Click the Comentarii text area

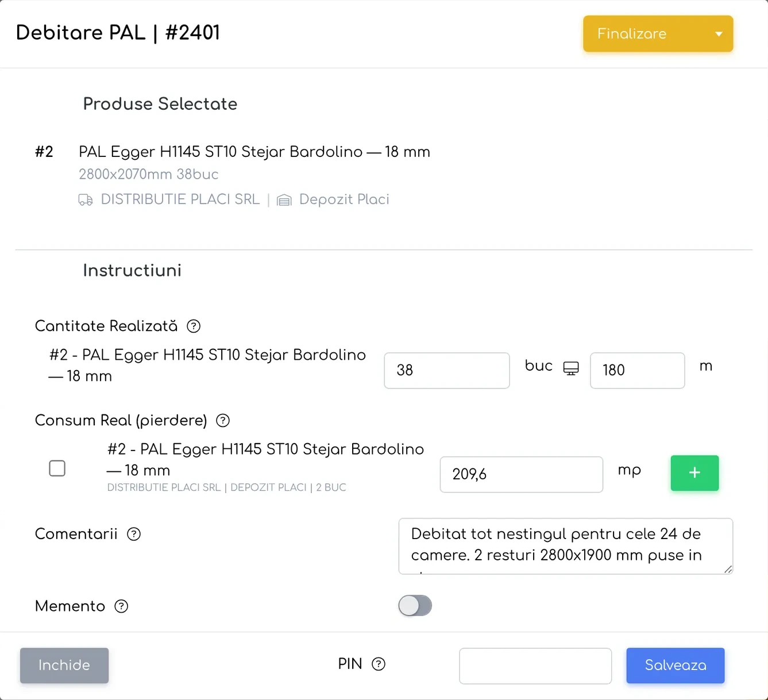[566, 546]
